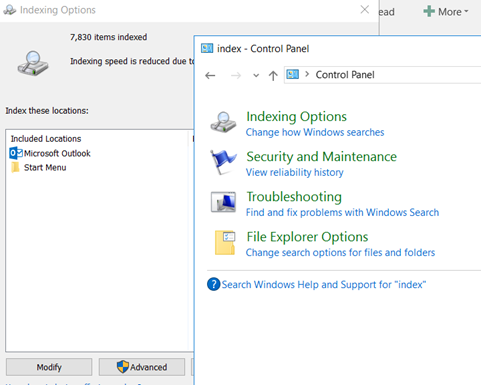Click Change search options for files and folders
This screenshot has width=481, height=385.
(340, 252)
